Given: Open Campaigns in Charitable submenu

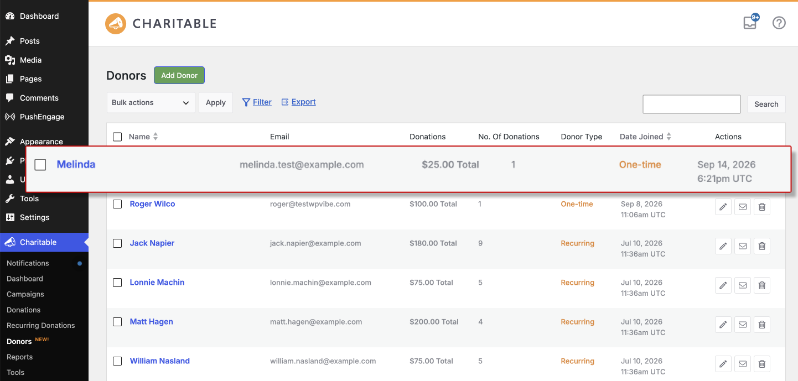Looking at the screenshot, I should click(25, 294).
